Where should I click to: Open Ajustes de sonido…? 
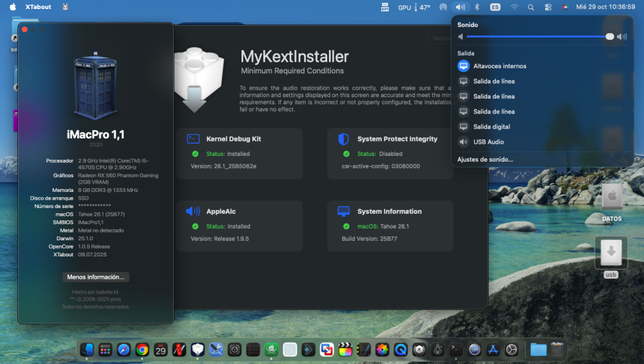pyautogui.click(x=485, y=159)
